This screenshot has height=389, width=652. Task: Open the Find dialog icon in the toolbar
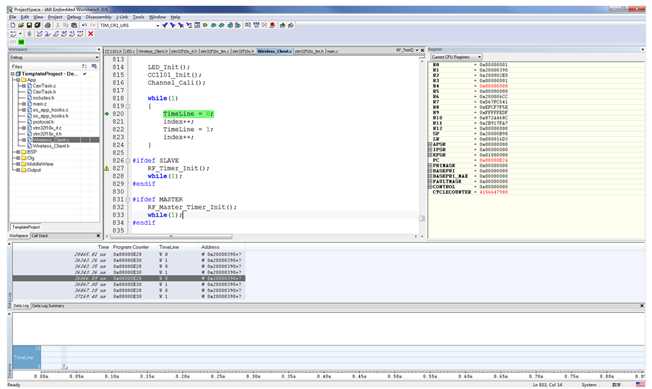coord(181,25)
